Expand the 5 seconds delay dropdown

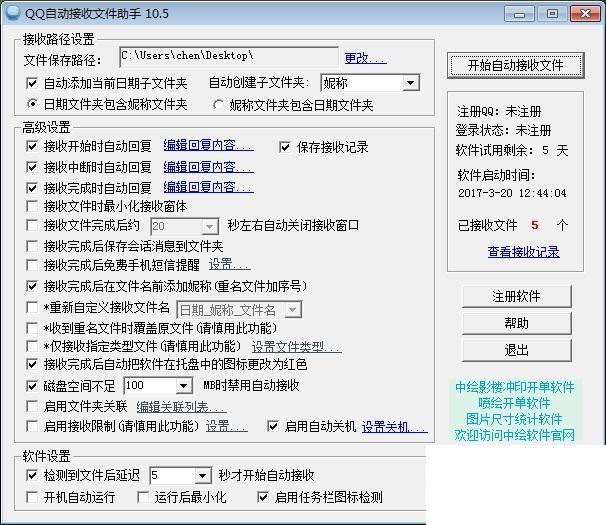point(203,476)
